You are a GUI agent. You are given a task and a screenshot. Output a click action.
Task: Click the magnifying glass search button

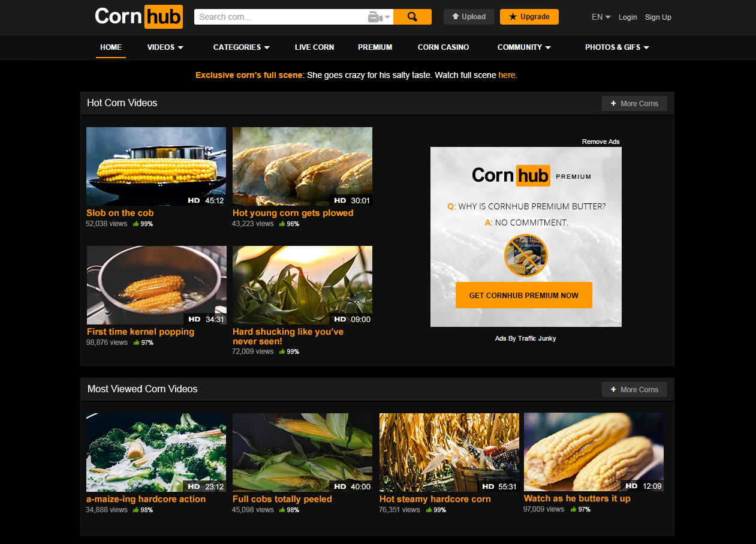[412, 17]
